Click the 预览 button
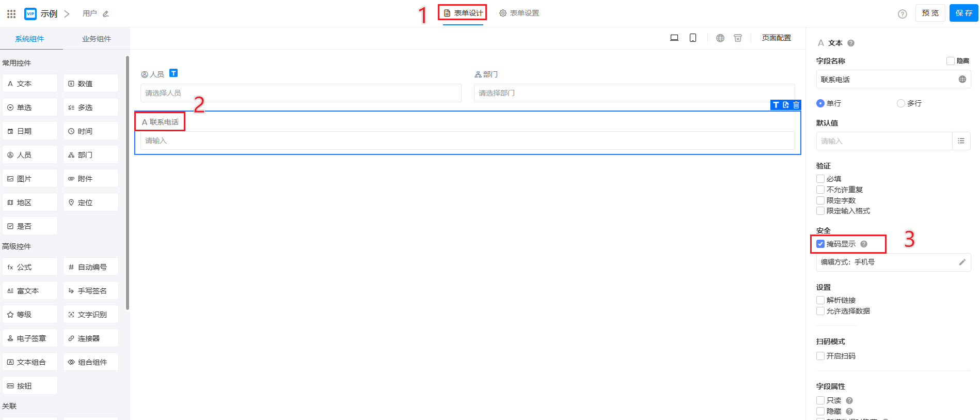The width and height of the screenshot is (980, 420). 930,13
